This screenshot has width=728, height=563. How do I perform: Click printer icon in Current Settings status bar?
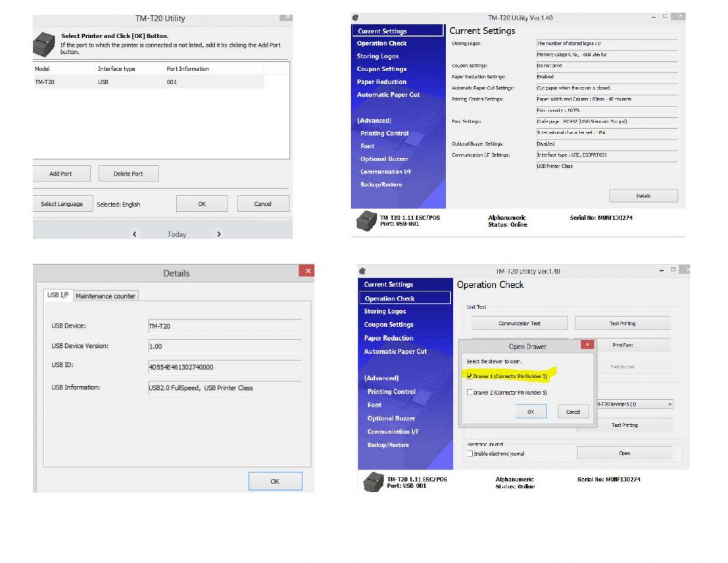(366, 220)
